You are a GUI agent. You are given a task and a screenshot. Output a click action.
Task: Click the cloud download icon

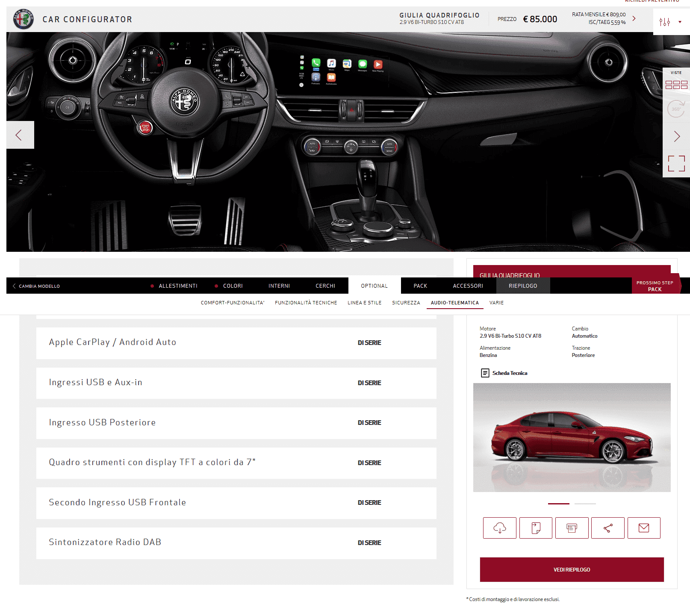coord(499,528)
